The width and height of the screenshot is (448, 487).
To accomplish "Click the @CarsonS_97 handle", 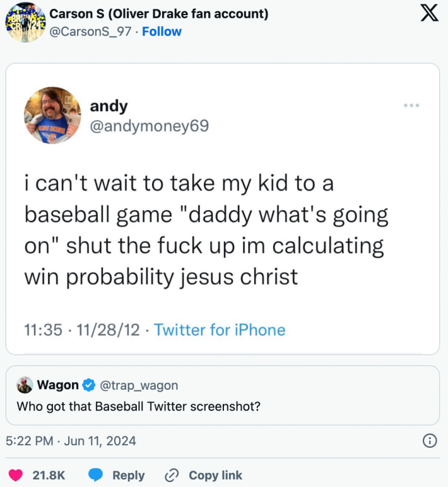I will pyautogui.click(x=93, y=32).
